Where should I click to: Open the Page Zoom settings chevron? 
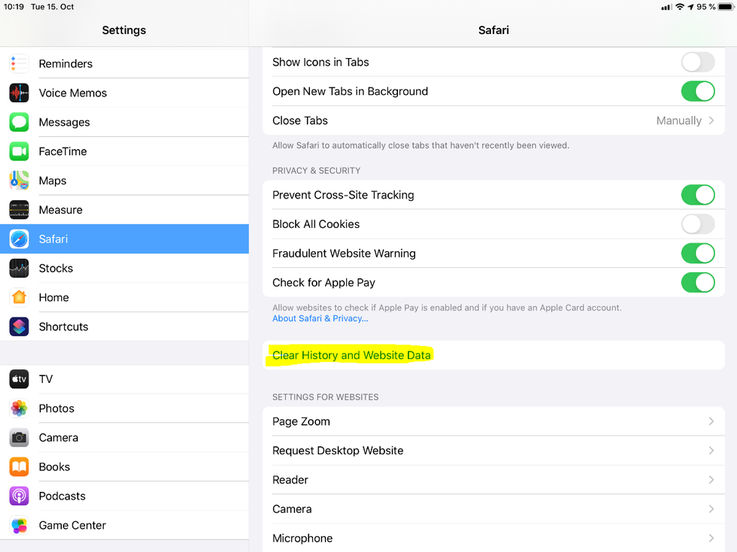711,421
